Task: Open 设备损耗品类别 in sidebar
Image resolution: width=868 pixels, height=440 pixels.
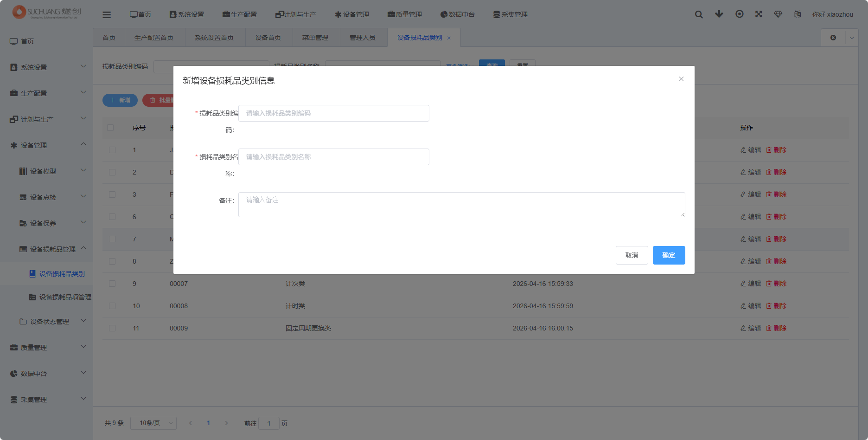Action: pyautogui.click(x=46, y=274)
